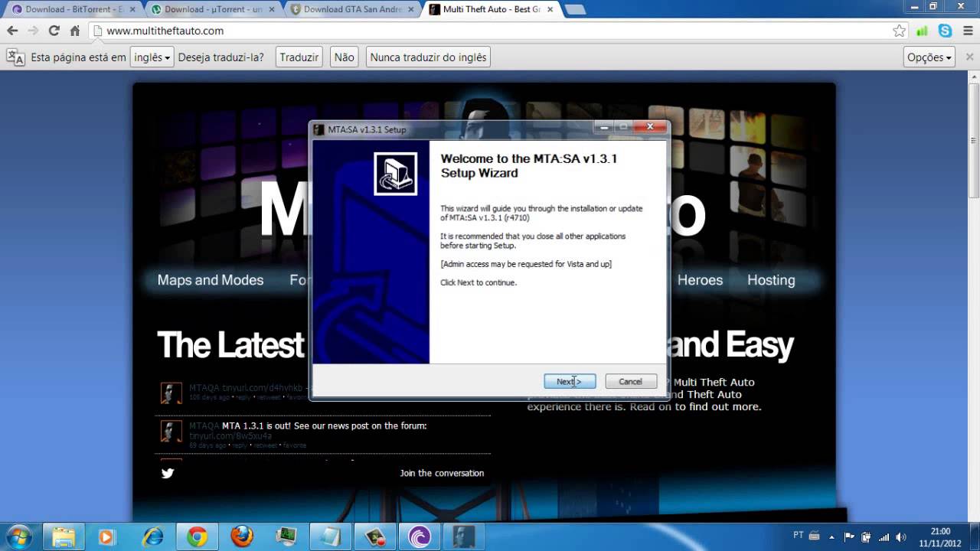Open a new Chrome tab
Image resolution: width=980 pixels, height=551 pixels.
coord(575,9)
